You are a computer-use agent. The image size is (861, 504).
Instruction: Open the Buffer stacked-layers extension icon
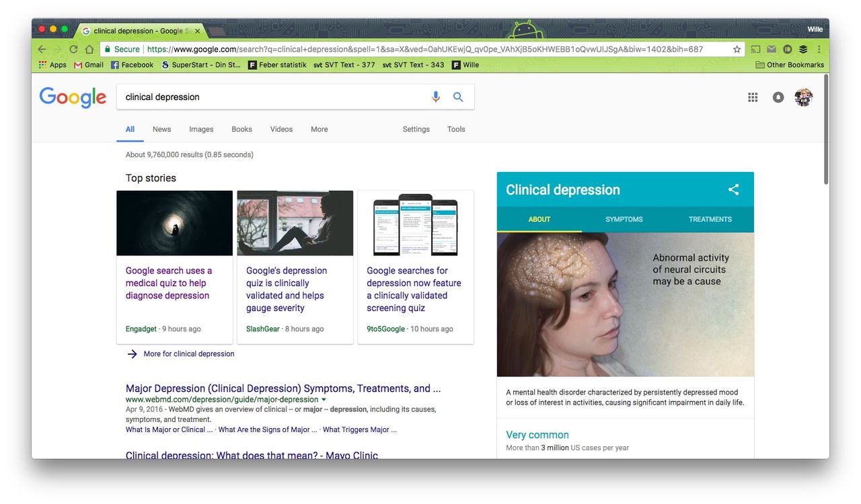(803, 49)
